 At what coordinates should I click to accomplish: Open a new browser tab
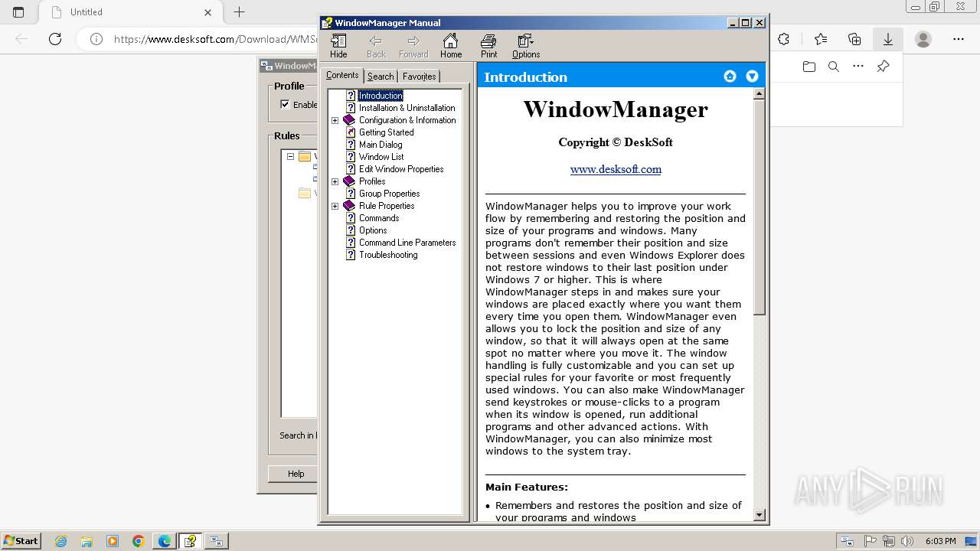[239, 12]
